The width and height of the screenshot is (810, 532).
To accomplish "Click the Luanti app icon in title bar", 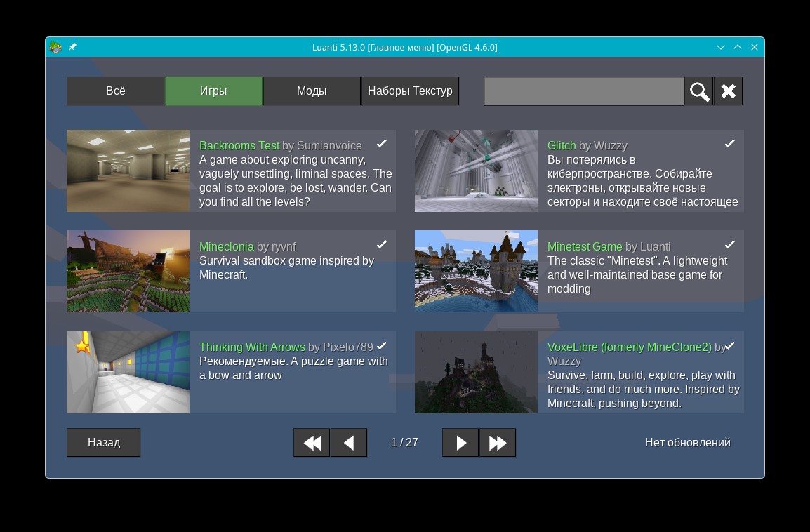I will tap(55, 47).
